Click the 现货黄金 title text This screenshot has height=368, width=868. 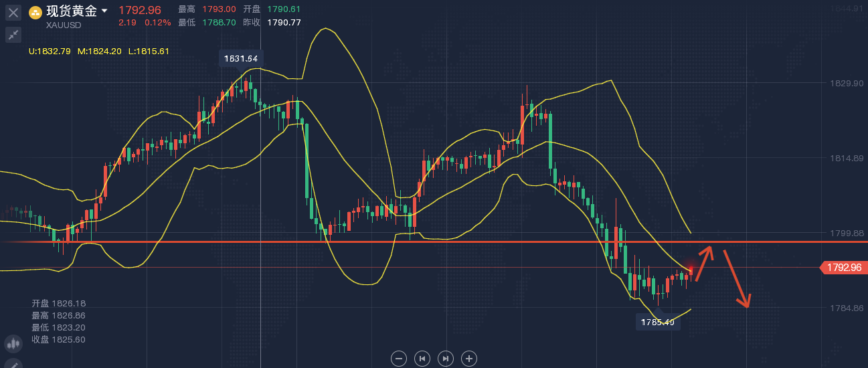click(x=72, y=11)
